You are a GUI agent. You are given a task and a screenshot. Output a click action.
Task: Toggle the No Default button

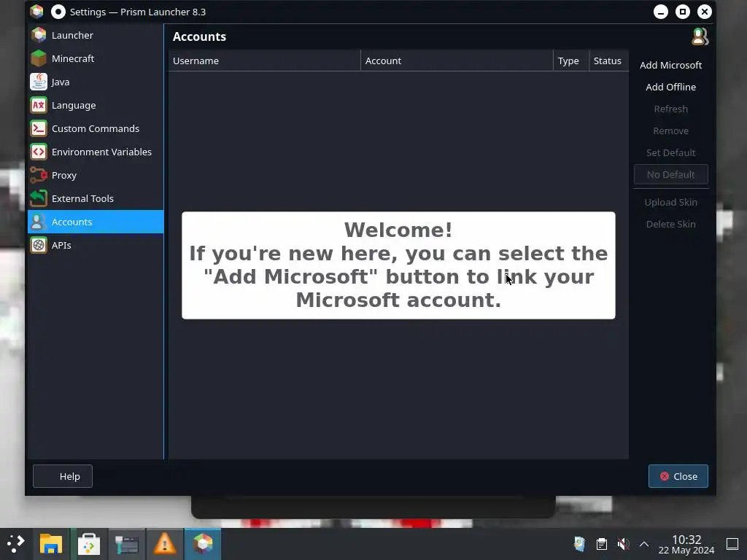[671, 175]
